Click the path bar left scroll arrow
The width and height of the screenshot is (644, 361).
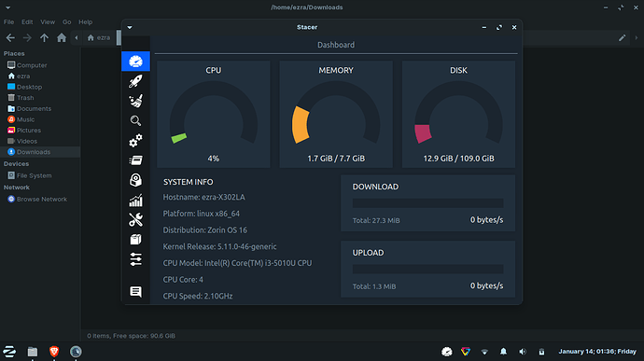[x=77, y=38]
